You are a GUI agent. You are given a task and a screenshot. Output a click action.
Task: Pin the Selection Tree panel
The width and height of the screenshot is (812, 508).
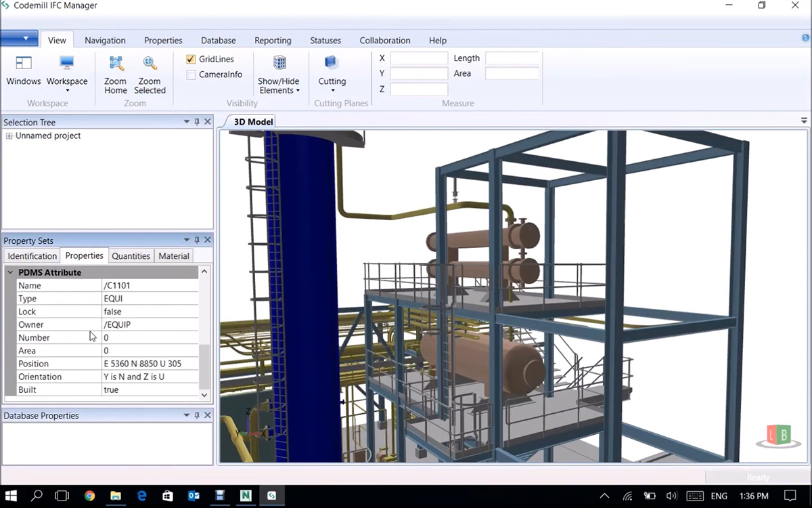pyautogui.click(x=197, y=122)
